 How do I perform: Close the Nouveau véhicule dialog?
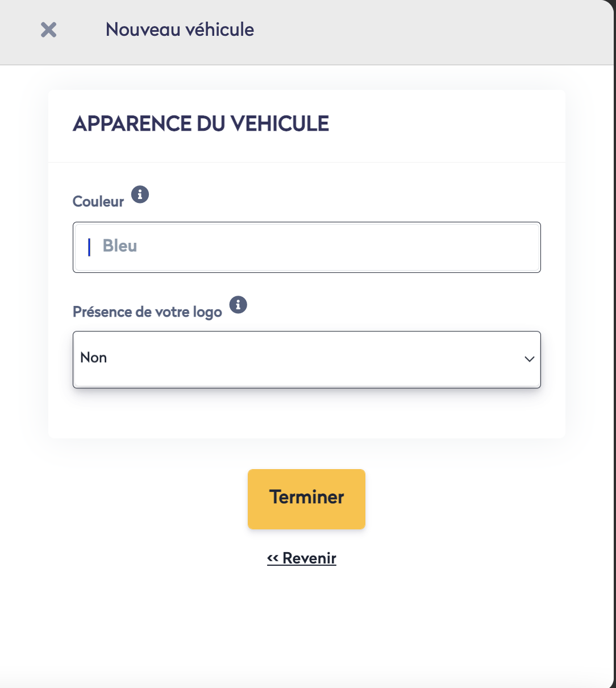pyautogui.click(x=49, y=30)
